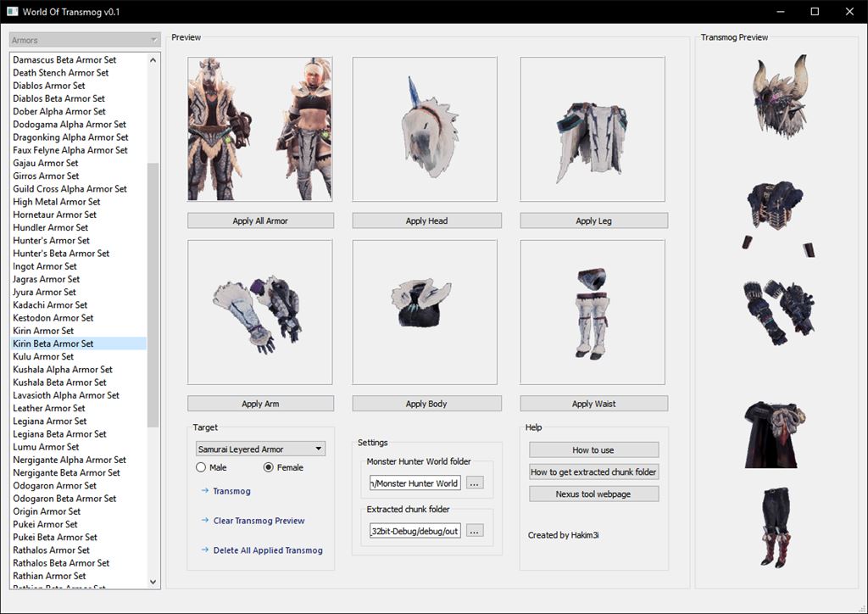
Task: Select Origin Armor Set
Action: point(47,511)
